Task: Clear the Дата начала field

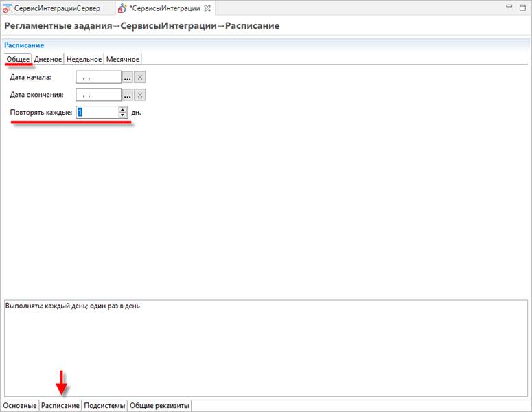Action: coord(139,77)
